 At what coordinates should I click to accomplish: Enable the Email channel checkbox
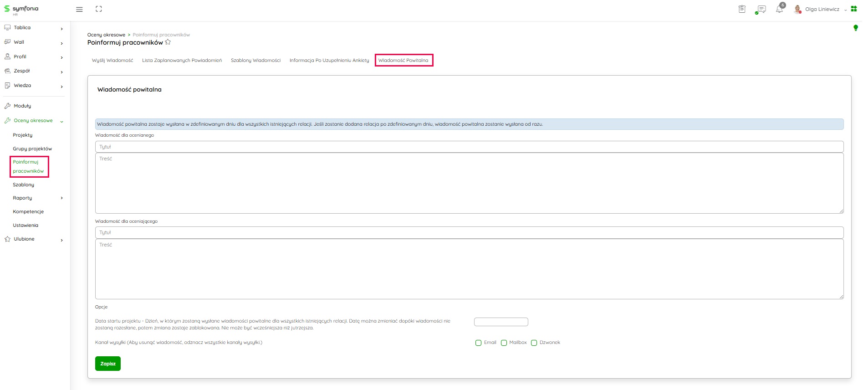pos(478,343)
